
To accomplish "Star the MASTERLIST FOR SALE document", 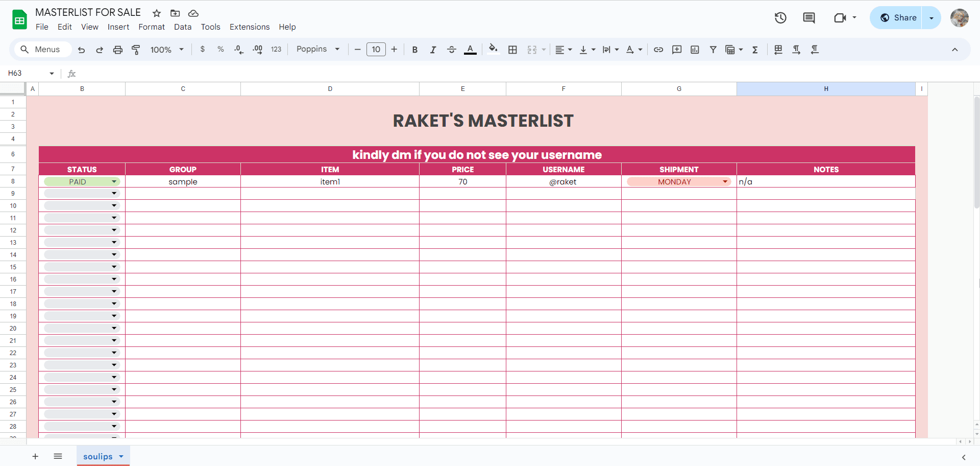I will (157, 13).
